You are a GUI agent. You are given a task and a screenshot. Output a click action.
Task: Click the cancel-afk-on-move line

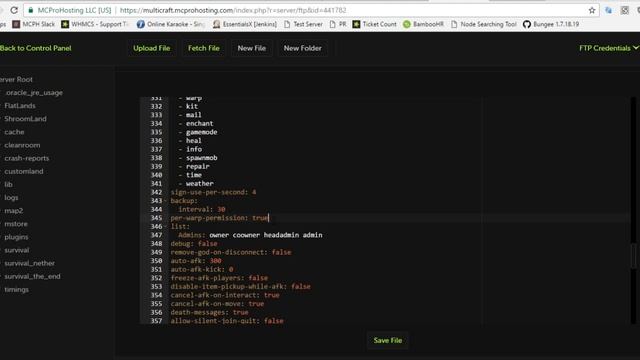[217, 304]
